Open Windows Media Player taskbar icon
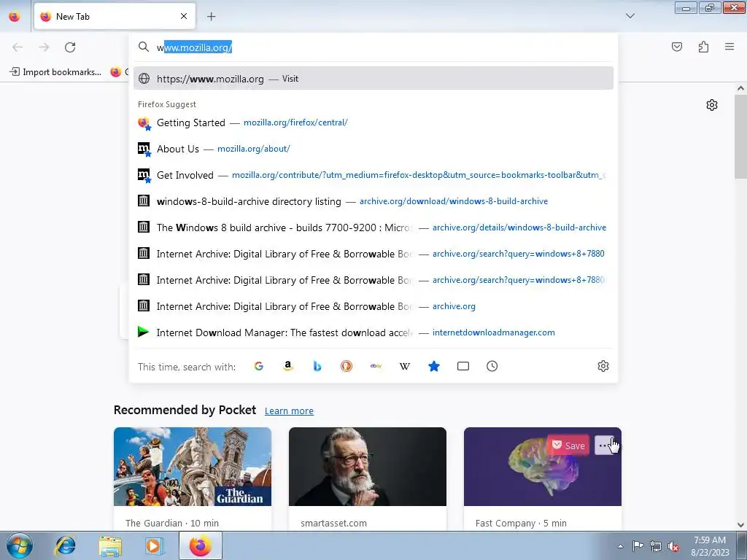747x560 pixels. (155, 545)
